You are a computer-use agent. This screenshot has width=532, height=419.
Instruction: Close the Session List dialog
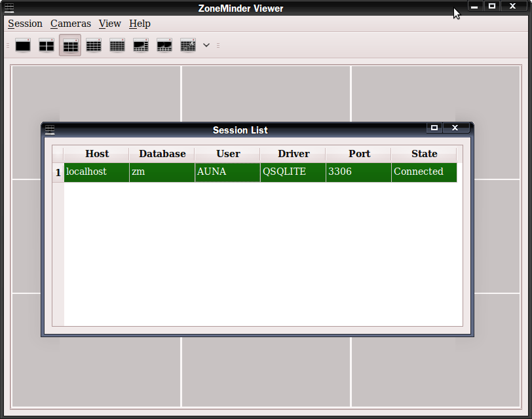[x=455, y=128]
